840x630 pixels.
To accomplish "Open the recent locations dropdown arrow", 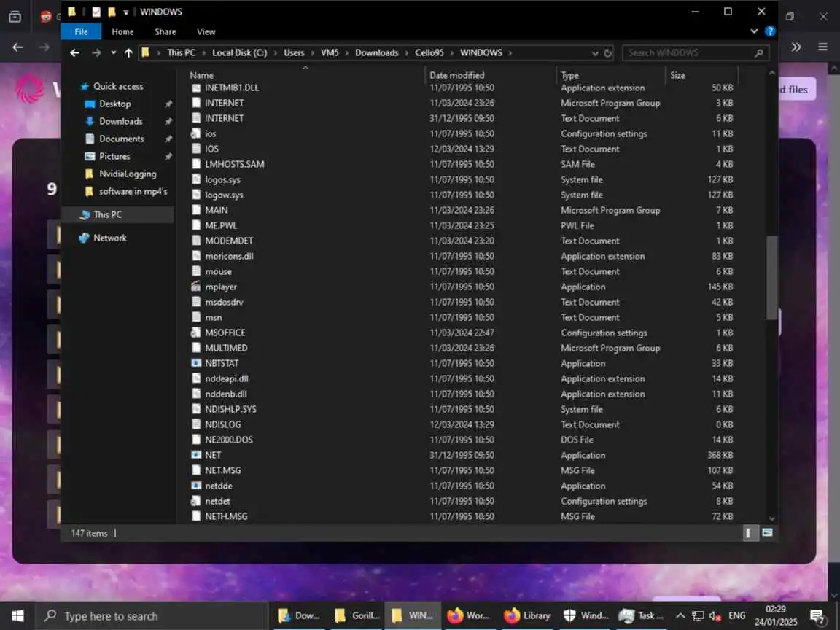I will 114,52.
